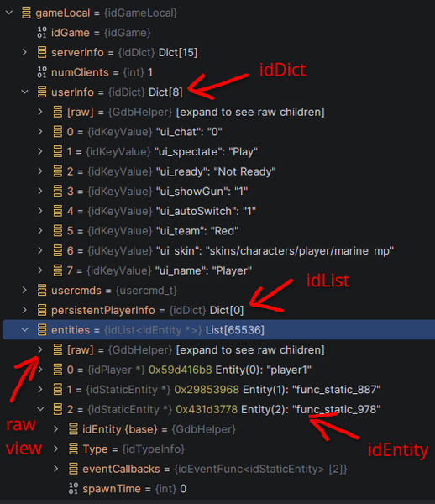Collapse the entities List[65536] node
Screen dimensions: 435x504
pyautogui.click(x=24, y=330)
